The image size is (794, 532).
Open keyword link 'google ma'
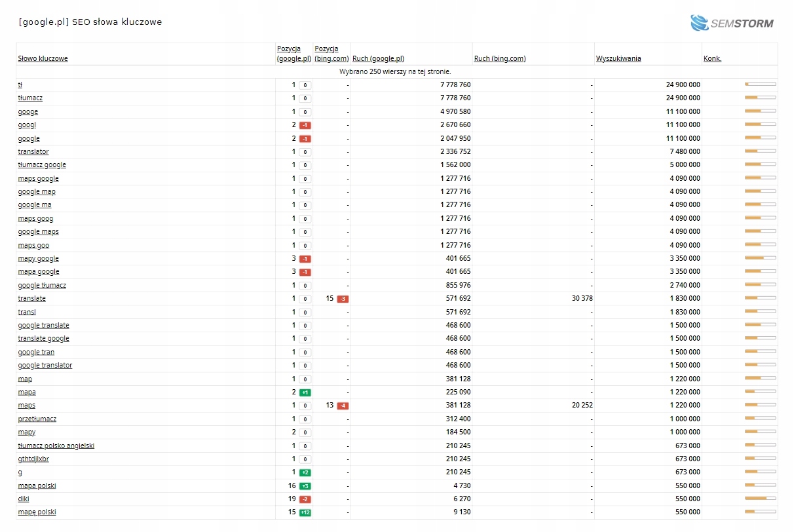click(x=35, y=205)
